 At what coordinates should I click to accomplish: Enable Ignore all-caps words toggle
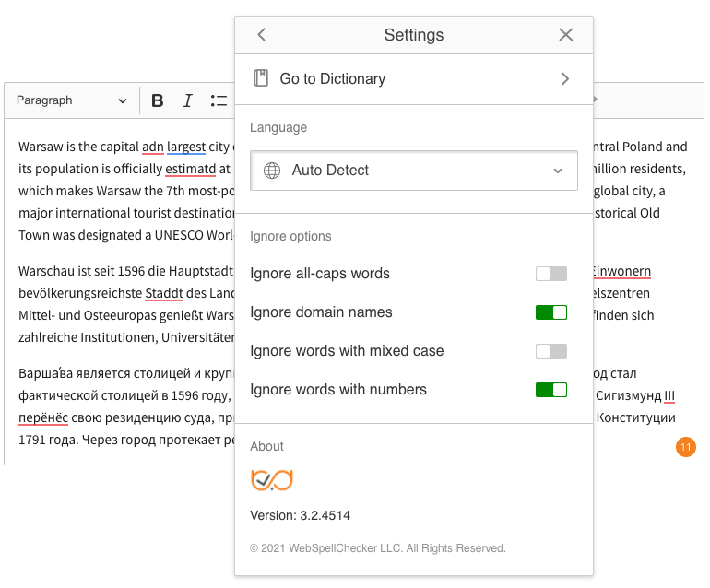pos(551,274)
